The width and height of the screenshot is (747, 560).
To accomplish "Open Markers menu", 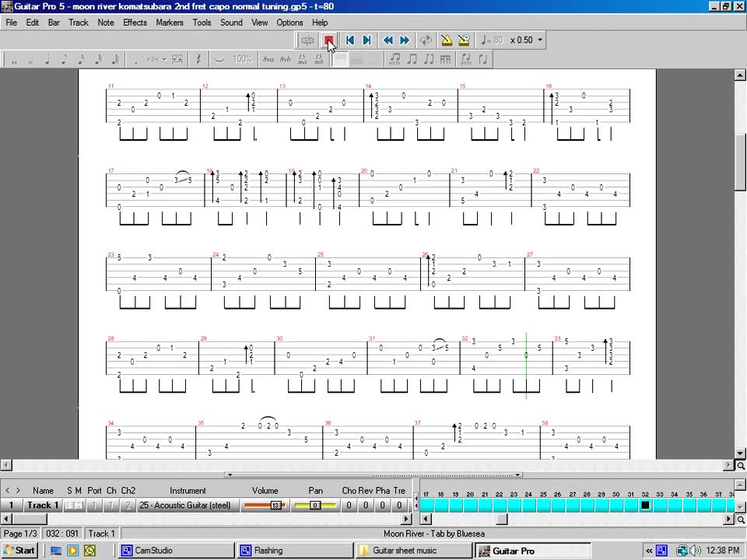I will (x=170, y=23).
